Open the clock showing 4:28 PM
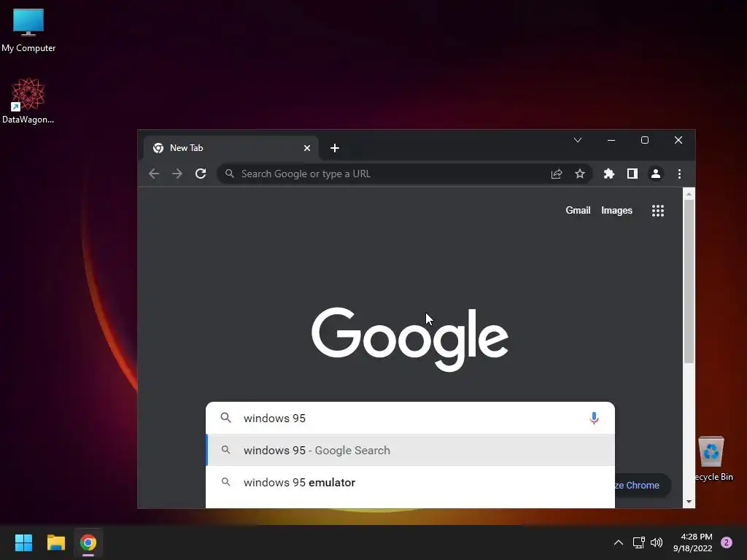The height and width of the screenshot is (560, 747). coord(693,542)
